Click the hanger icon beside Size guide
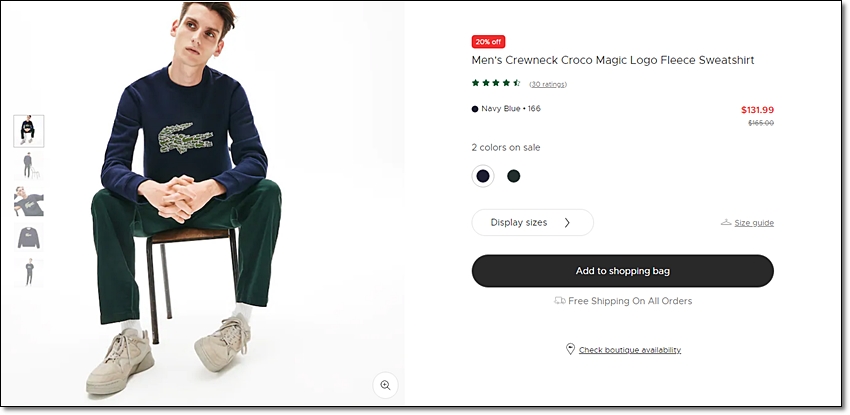Image resolution: width=850 pixels, height=415 pixels. coord(726,222)
